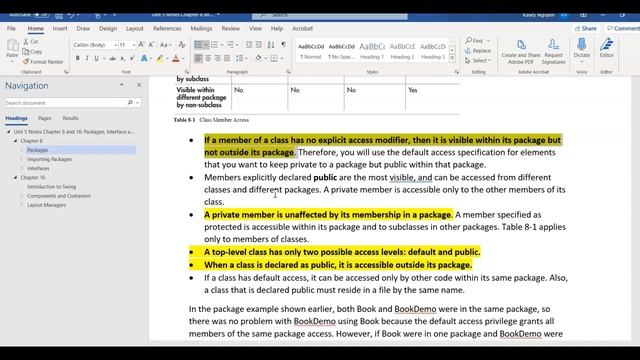The image size is (640, 360).
Task: Activate the Format Painter tool
Action: [x=43, y=62]
